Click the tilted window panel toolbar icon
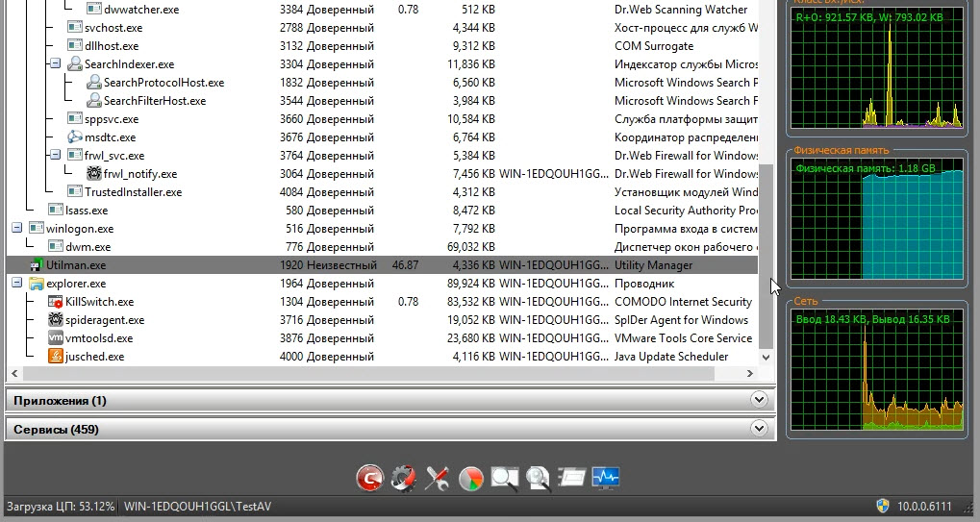980x522 pixels. 572,478
